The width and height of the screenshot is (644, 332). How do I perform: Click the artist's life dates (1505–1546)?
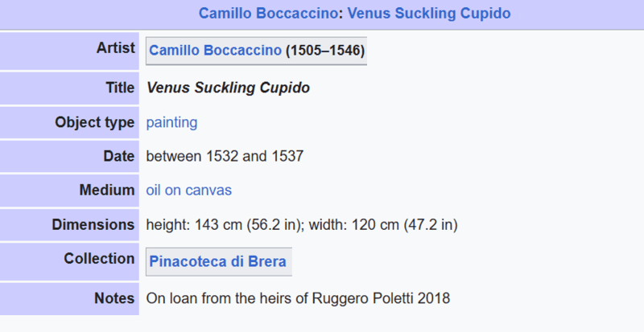coord(325,51)
